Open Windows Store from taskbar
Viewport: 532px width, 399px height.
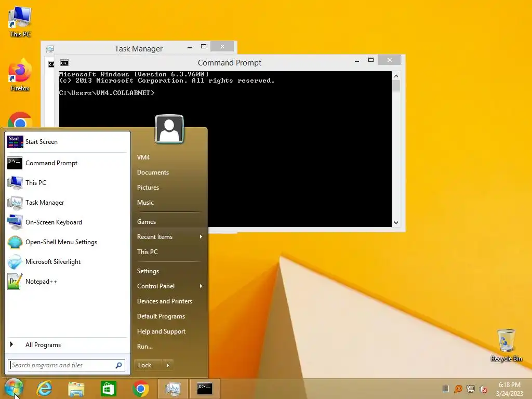109,389
